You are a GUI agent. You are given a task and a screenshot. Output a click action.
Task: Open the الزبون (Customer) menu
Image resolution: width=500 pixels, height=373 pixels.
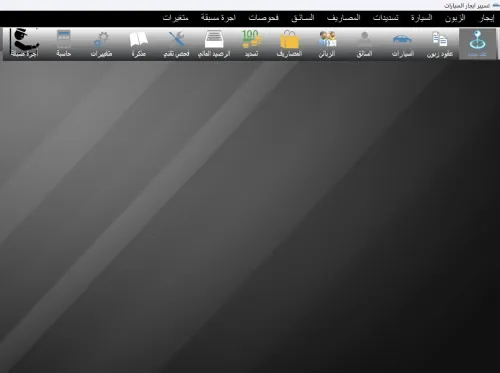click(x=455, y=18)
